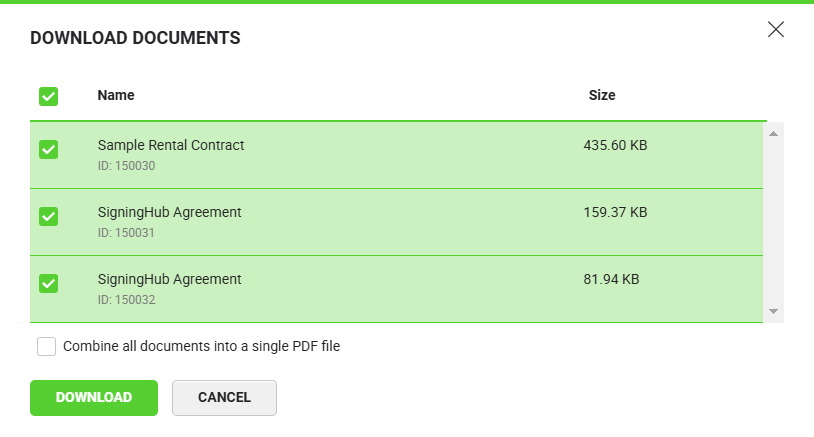
Task: Select SigningHub Agreement name above ID 150032
Action: 169,279
